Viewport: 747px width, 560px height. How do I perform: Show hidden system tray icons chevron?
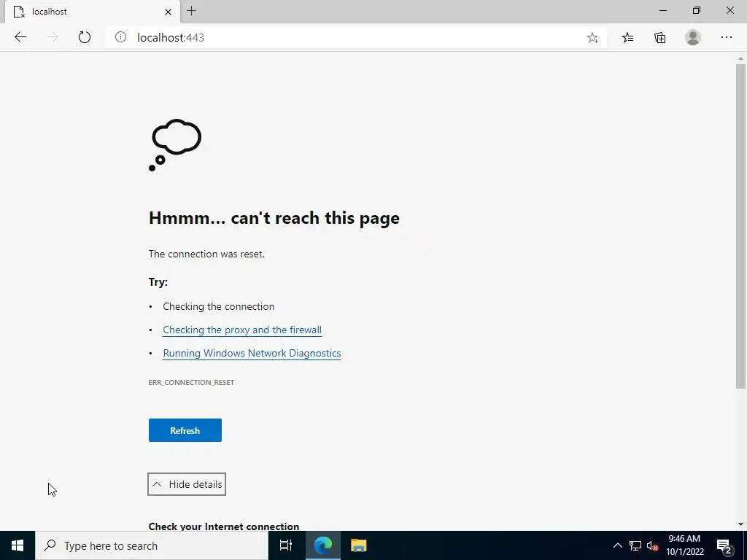[x=617, y=545]
